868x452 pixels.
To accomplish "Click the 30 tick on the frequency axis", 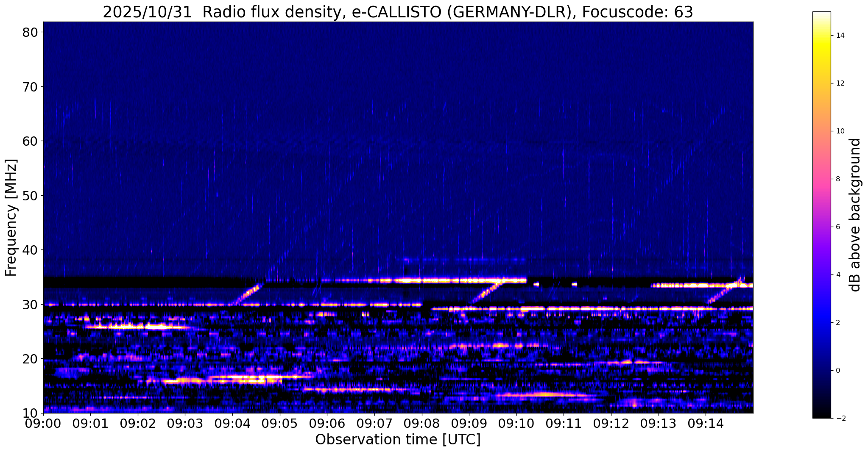I will [31, 305].
